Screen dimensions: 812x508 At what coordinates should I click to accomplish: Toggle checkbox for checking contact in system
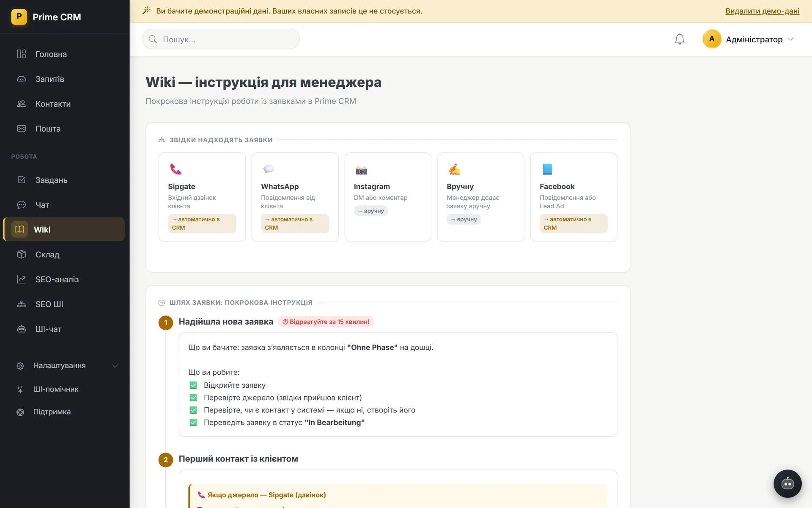(193, 410)
